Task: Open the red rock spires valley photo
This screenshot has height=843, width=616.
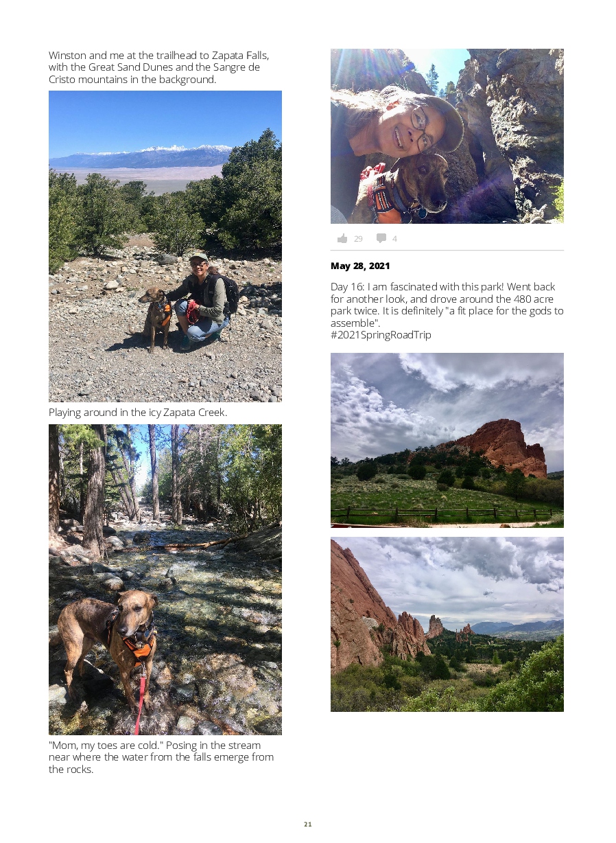Action: [x=447, y=624]
